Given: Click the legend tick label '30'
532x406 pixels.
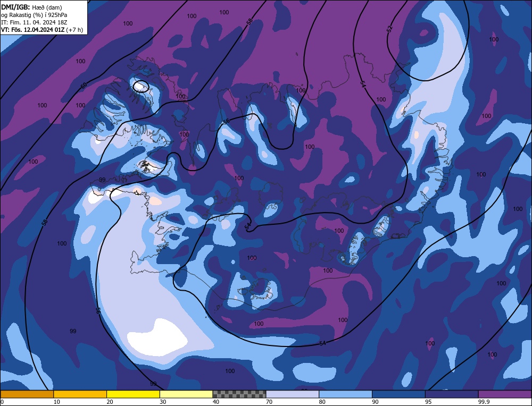Looking at the screenshot, I should click(163, 402).
